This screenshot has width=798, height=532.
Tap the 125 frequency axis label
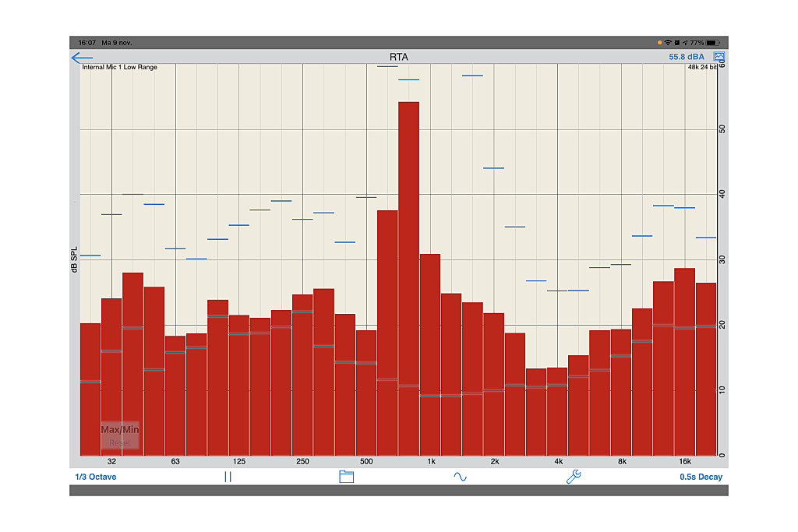(x=239, y=461)
